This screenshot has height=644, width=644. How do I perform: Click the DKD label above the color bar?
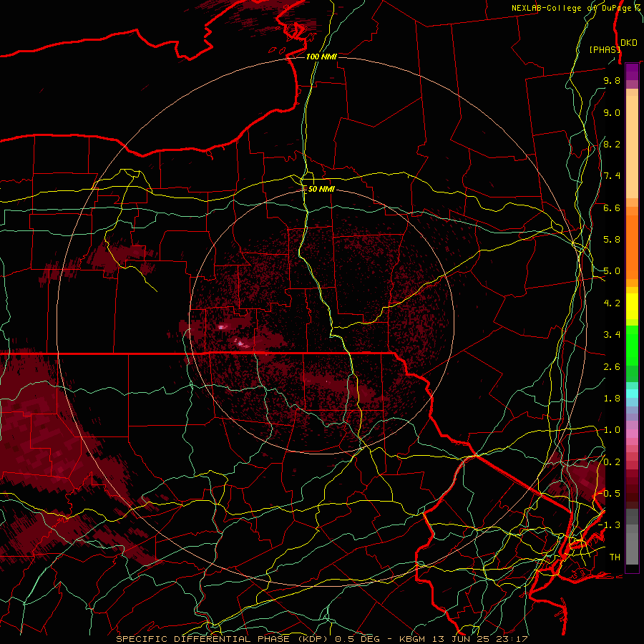[x=629, y=42]
